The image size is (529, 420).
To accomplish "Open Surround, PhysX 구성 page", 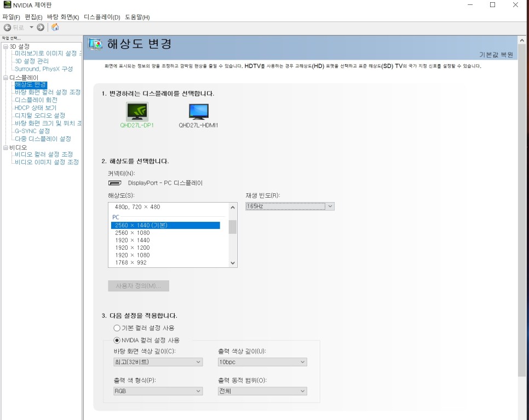I will (x=43, y=69).
